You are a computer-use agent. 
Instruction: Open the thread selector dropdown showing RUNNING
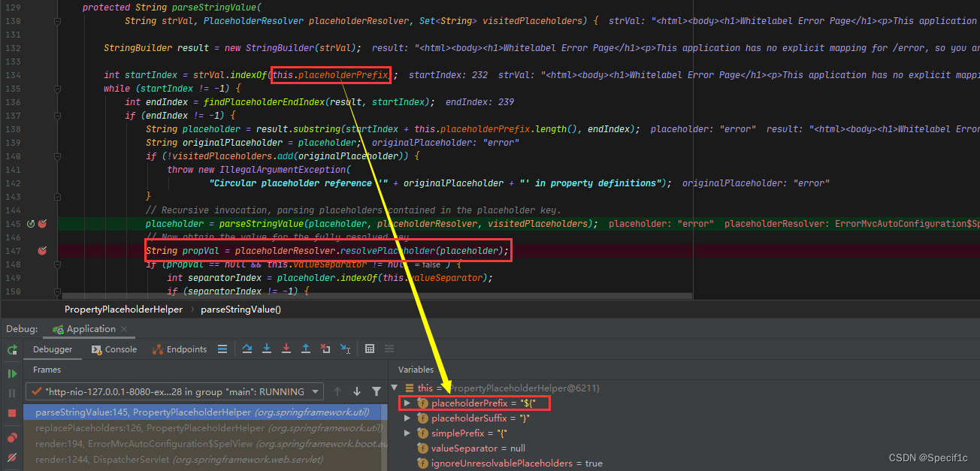tap(174, 391)
